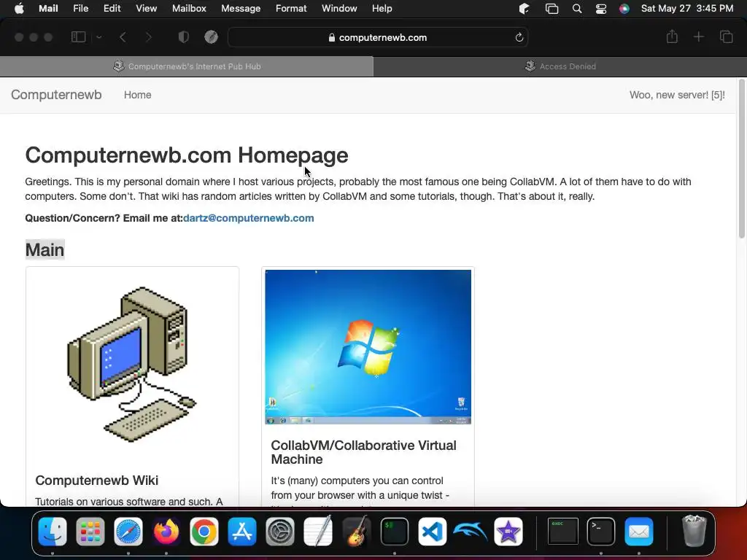Launch Firefox from the Dock
This screenshot has height=560, width=747.
pos(166,532)
